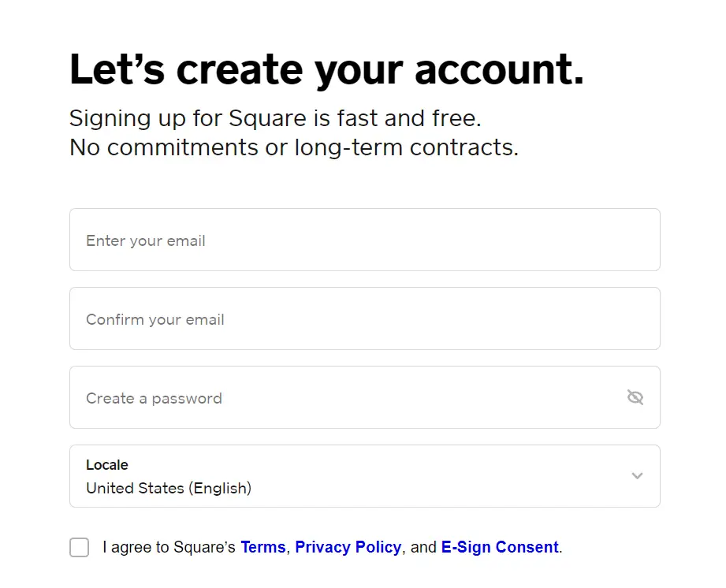Open the Locale dropdown
This screenshot has height=588, width=726.
(365, 476)
